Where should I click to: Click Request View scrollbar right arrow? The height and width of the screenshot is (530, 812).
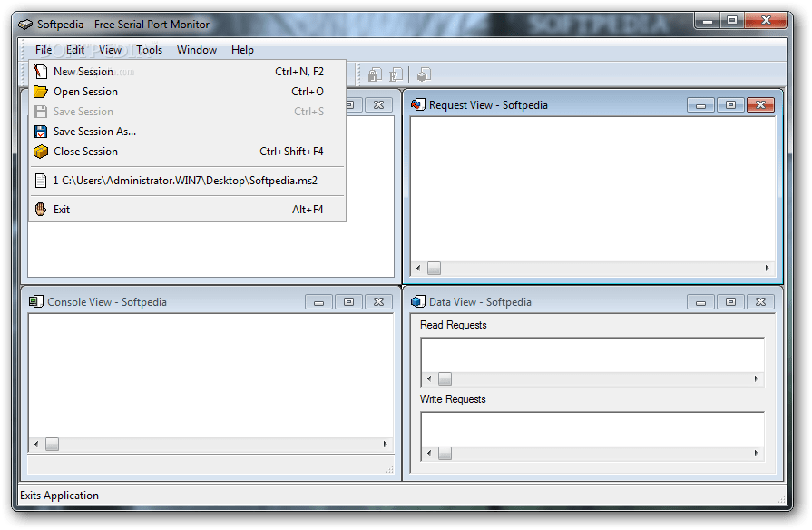(x=768, y=269)
